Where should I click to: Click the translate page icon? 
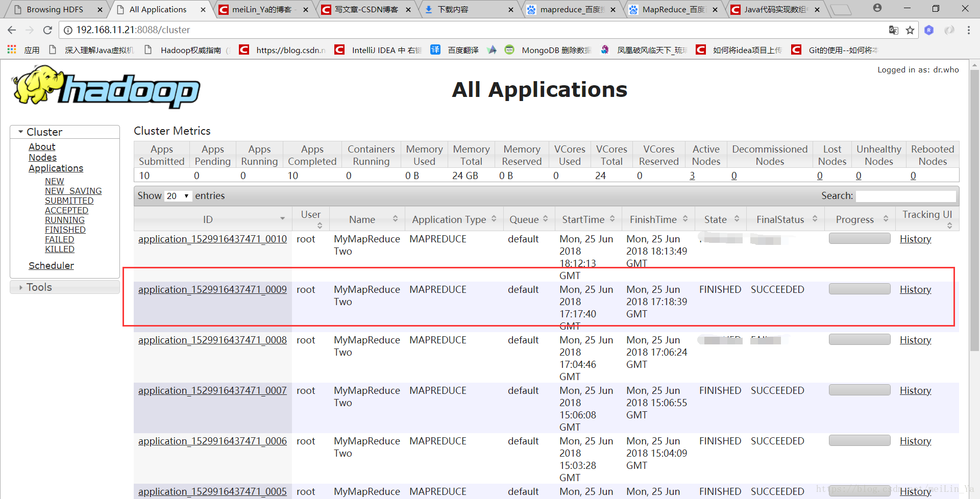coord(893,30)
